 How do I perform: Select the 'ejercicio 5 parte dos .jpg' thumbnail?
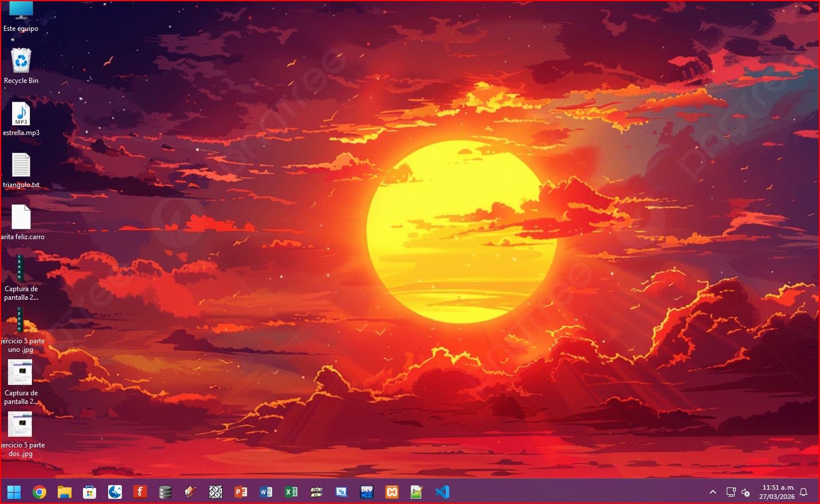(20, 425)
